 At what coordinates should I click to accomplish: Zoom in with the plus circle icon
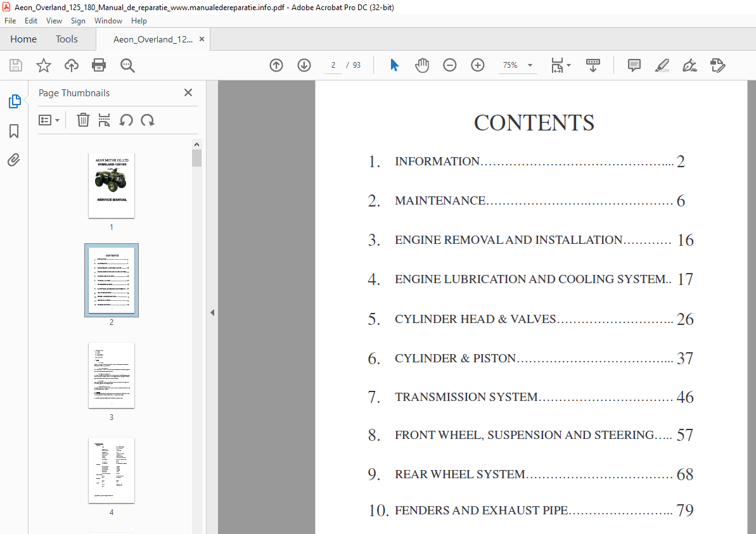(478, 65)
